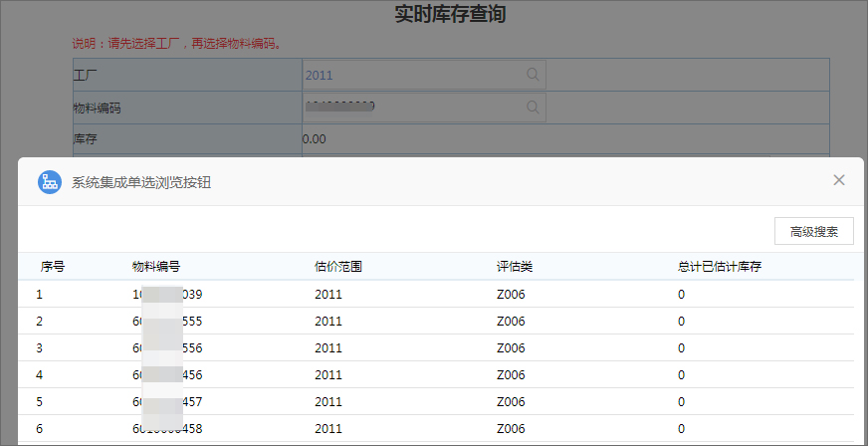The width and height of the screenshot is (868, 446).
Task: Click the 库存 field label
Action: (x=86, y=139)
